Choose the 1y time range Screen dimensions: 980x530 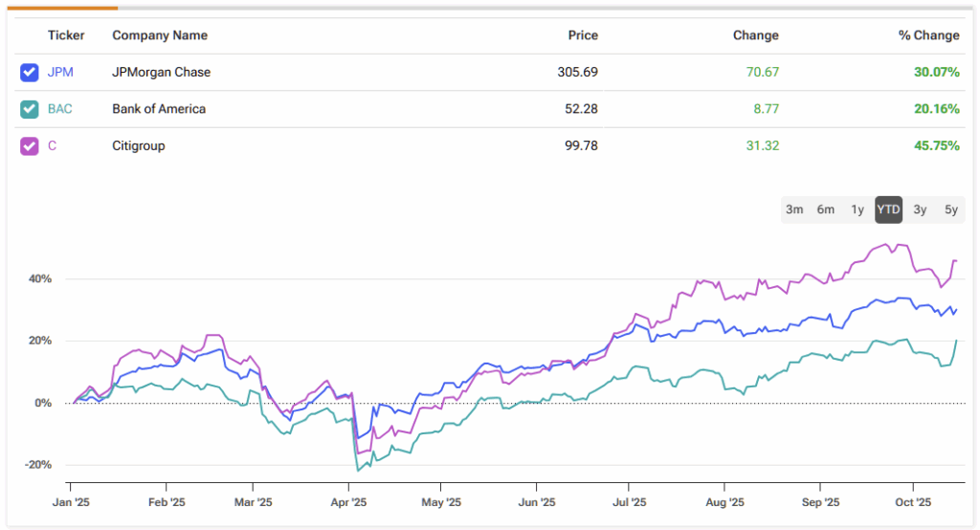pos(857,210)
